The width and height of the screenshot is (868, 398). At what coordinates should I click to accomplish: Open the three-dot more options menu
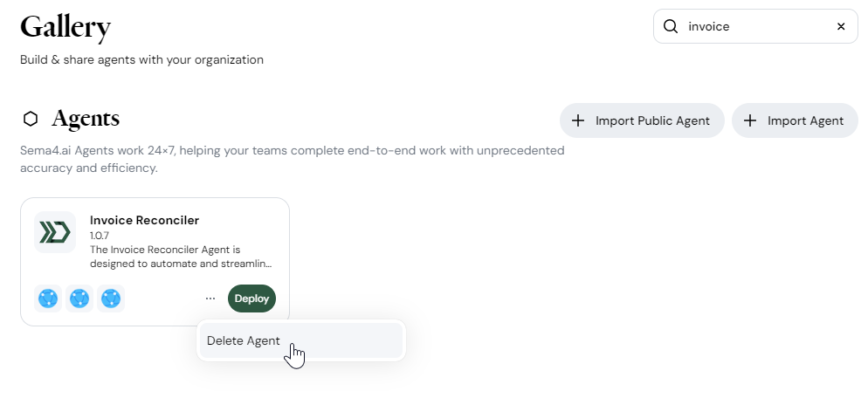[x=210, y=298]
